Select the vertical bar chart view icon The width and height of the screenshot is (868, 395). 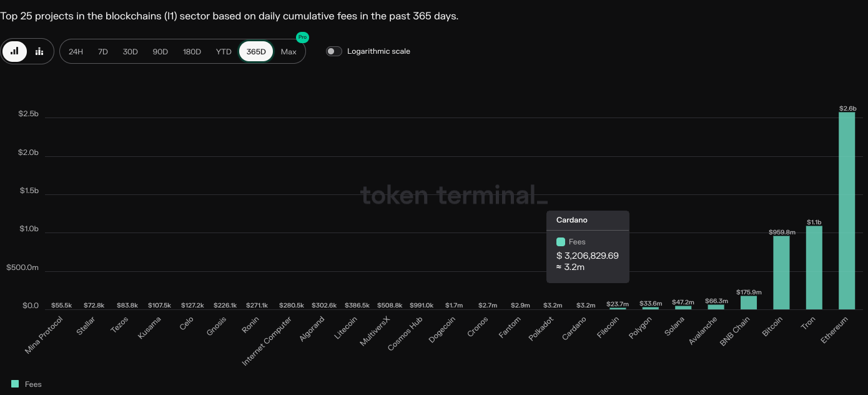coord(15,51)
